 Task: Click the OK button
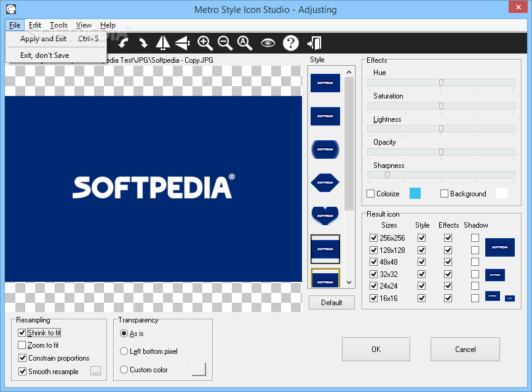coord(376,350)
